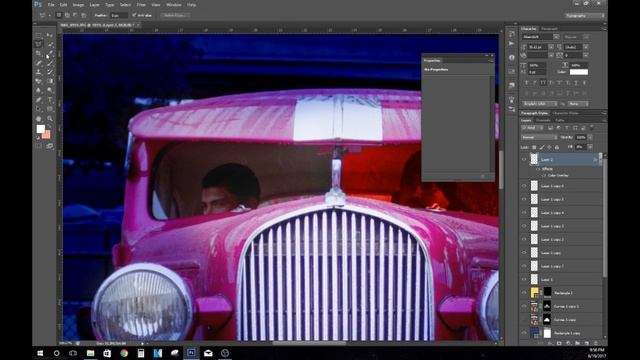Select the Move tool
This screenshot has height=360, width=640.
tap(50, 36)
